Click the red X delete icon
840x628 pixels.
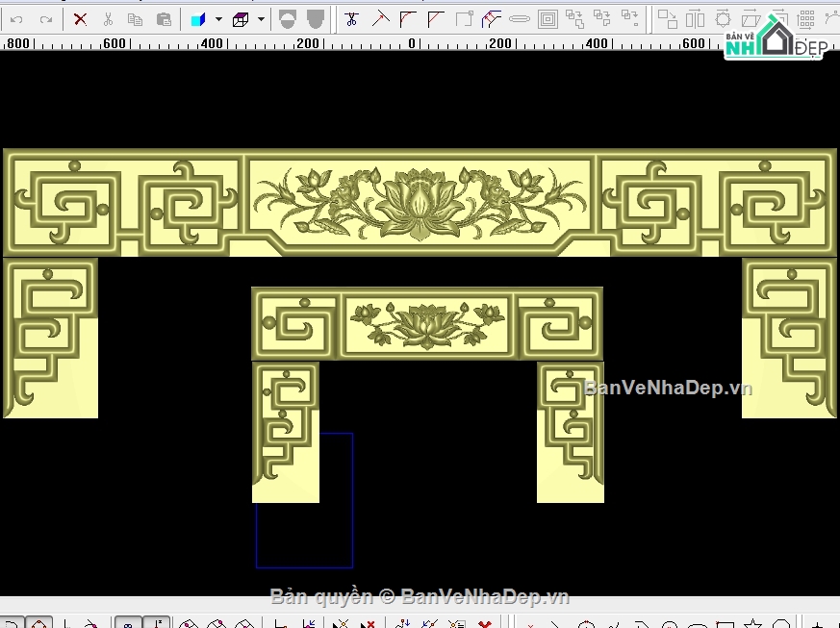tap(81, 20)
